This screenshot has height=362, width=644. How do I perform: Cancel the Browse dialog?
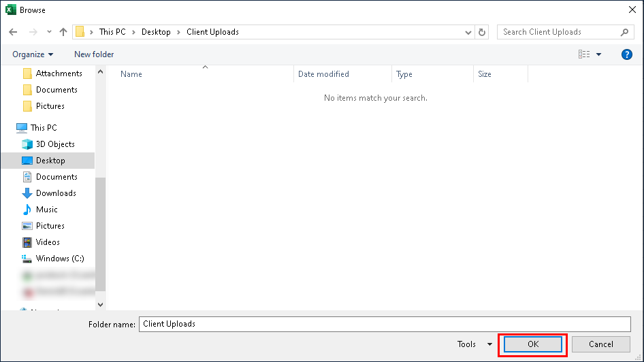click(600, 344)
